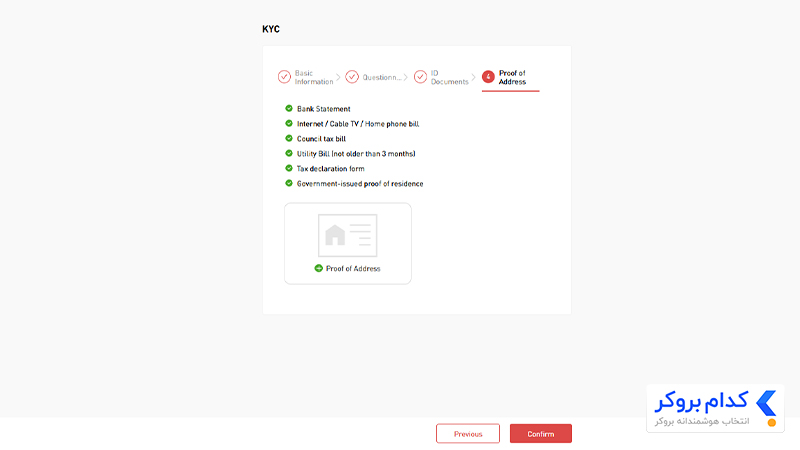Click the "Tax declaration form" text
800x450 pixels.
click(x=331, y=168)
